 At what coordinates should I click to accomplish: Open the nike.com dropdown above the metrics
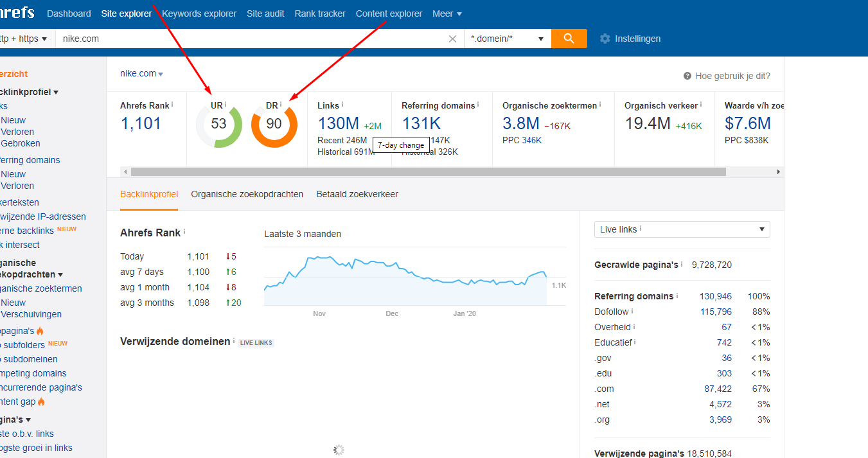pos(141,74)
